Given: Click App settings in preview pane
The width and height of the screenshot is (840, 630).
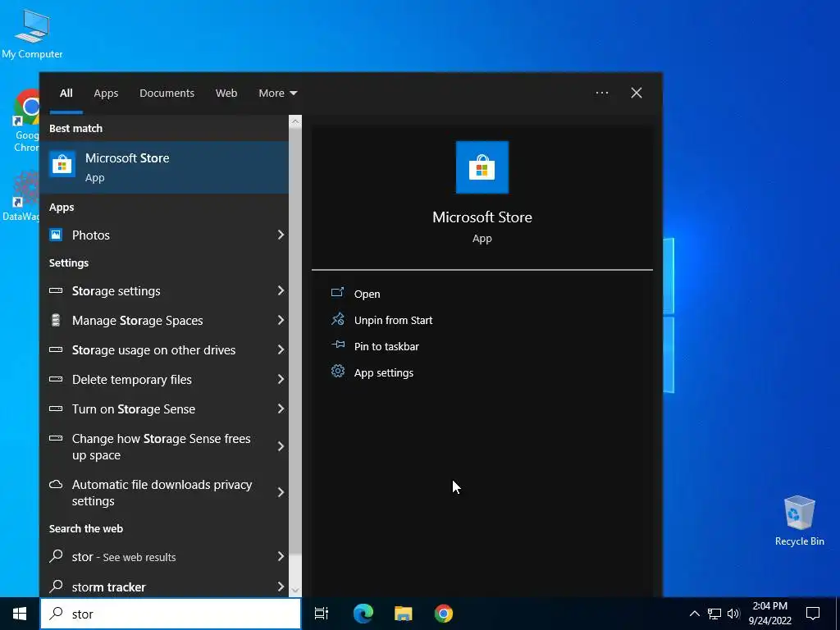Looking at the screenshot, I should tap(384, 372).
